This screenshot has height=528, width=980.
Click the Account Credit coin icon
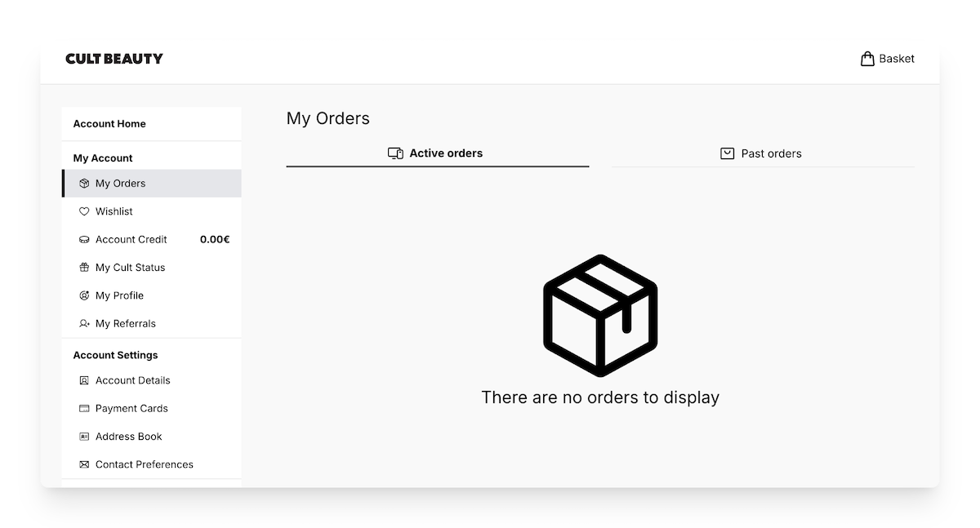pos(84,239)
